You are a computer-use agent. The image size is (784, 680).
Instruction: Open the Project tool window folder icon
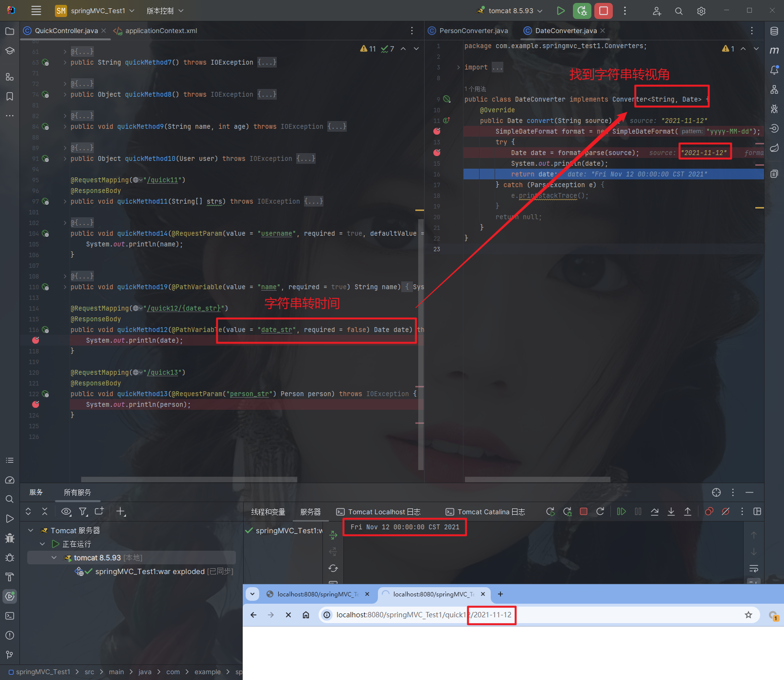(10, 31)
